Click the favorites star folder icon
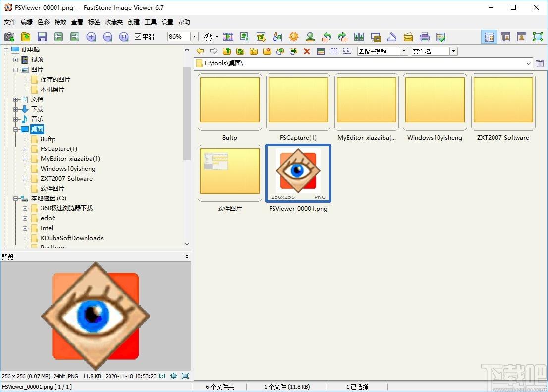 pos(253,51)
